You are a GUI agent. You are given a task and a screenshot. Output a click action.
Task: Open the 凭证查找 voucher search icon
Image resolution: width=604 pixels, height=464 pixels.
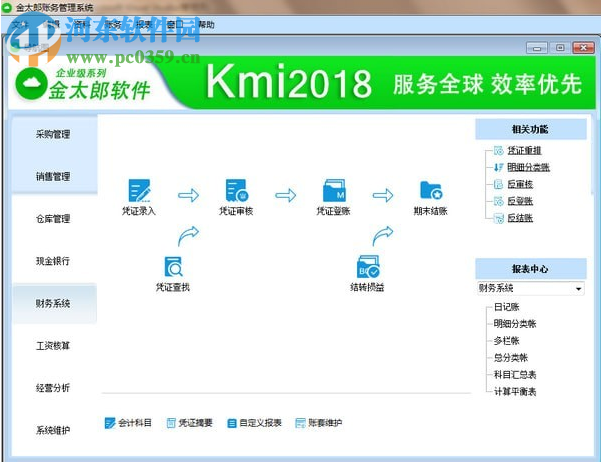coord(173,266)
